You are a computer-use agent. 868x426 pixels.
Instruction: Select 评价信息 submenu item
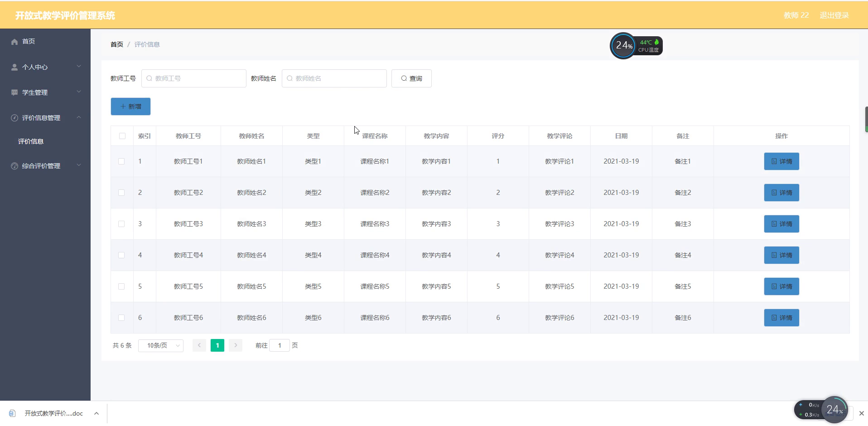pyautogui.click(x=45, y=141)
